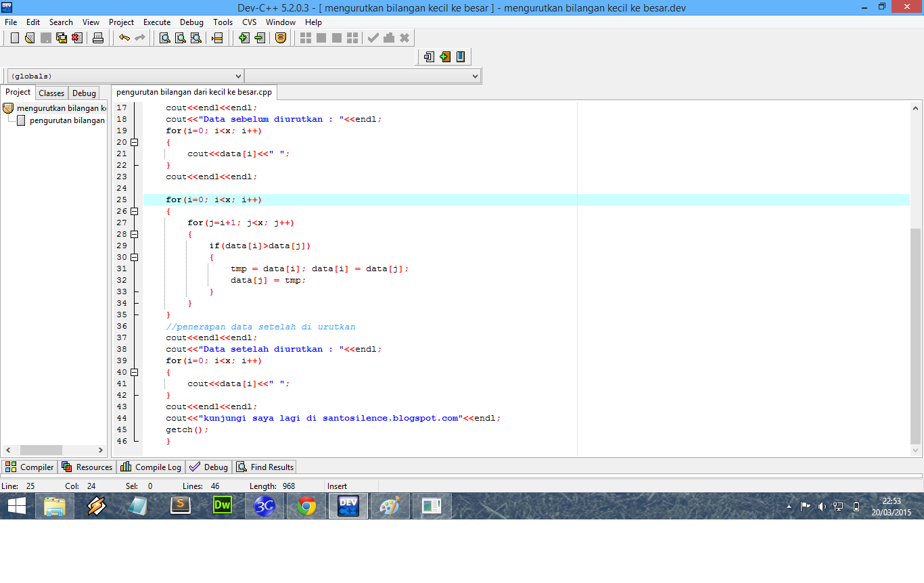This screenshot has height=583, width=924.
Task: Open Paint from the taskbar
Action: click(390, 505)
